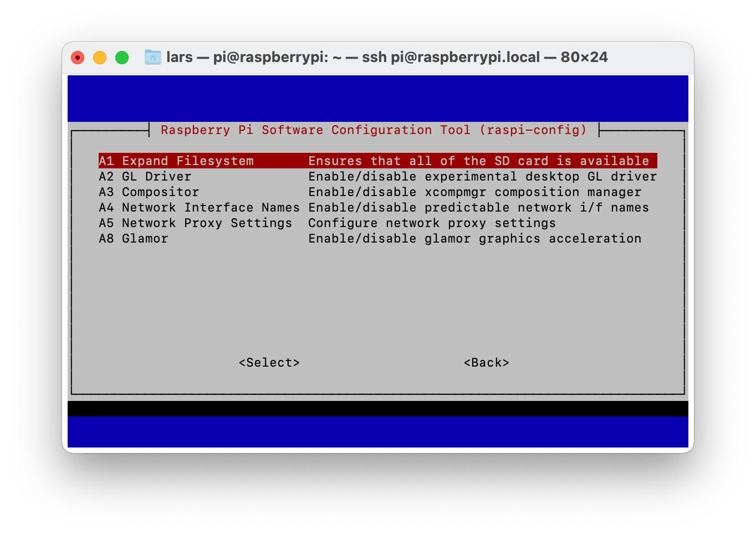
Task: Click 'Enable/disable predictable network i/f names' text
Action: 479,207
